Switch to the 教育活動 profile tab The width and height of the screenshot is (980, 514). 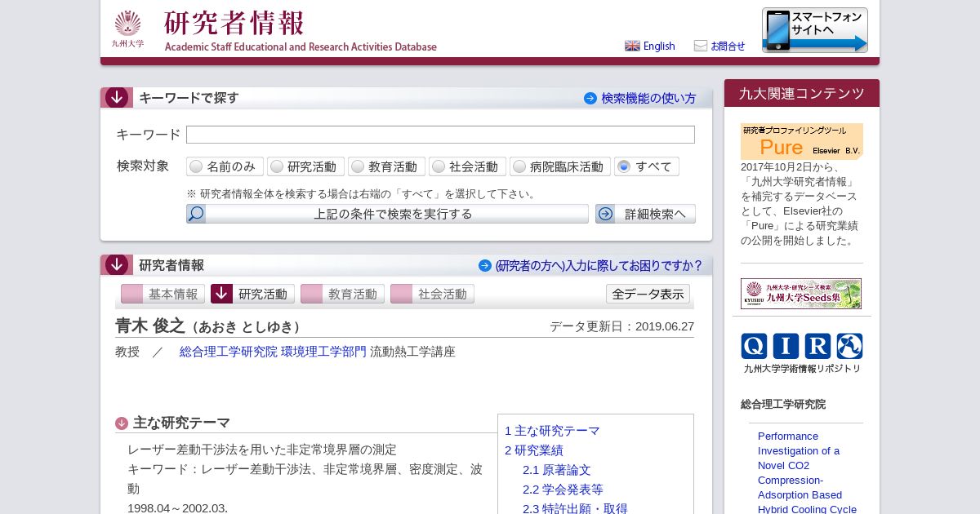click(342, 294)
